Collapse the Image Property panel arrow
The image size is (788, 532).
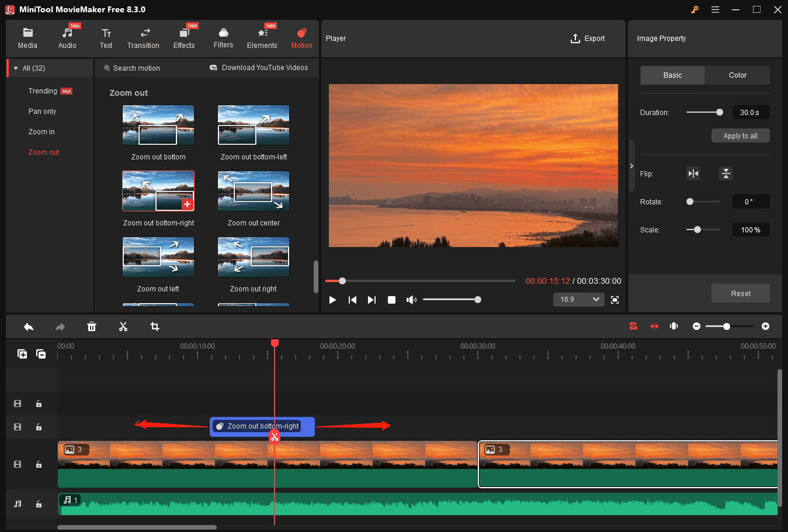click(631, 166)
